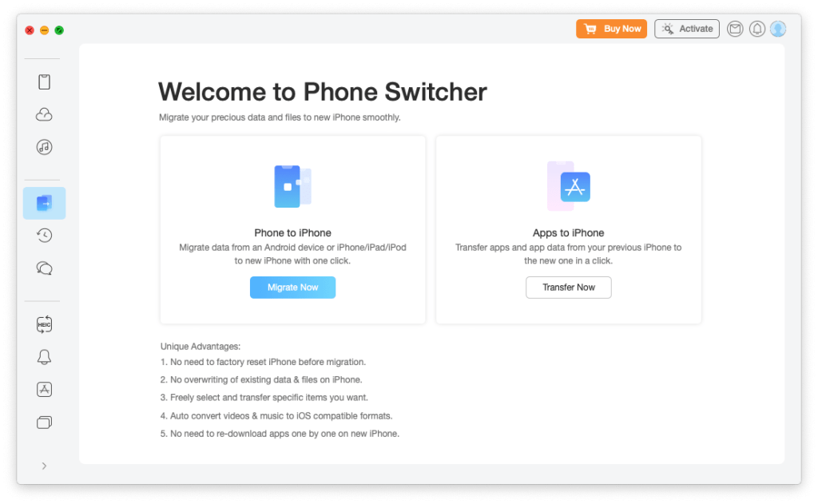The image size is (818, 504).
Task: Open the App Downloader sidebar icon
Action: 45,389
